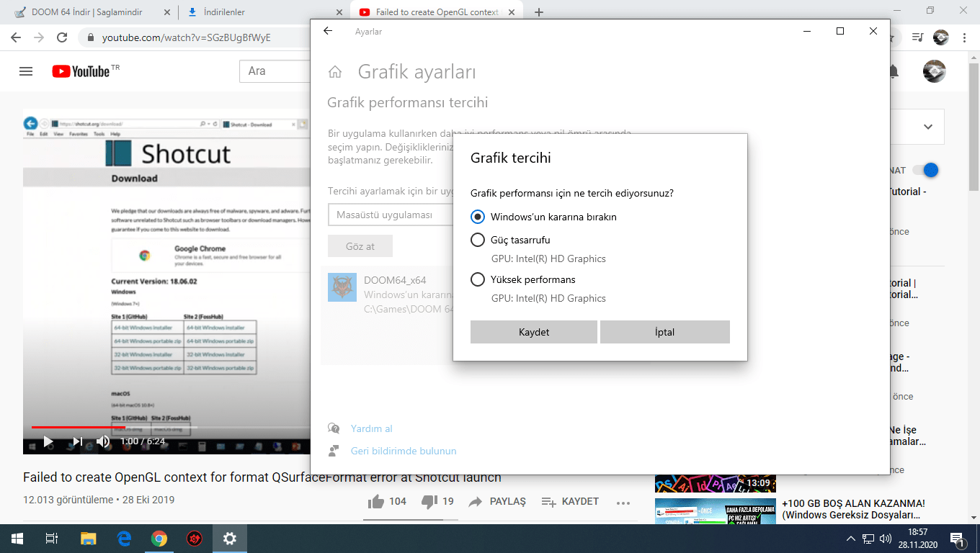
Task: Open Microsoft Edge from the taskbar
Action: tap(124, 539)
